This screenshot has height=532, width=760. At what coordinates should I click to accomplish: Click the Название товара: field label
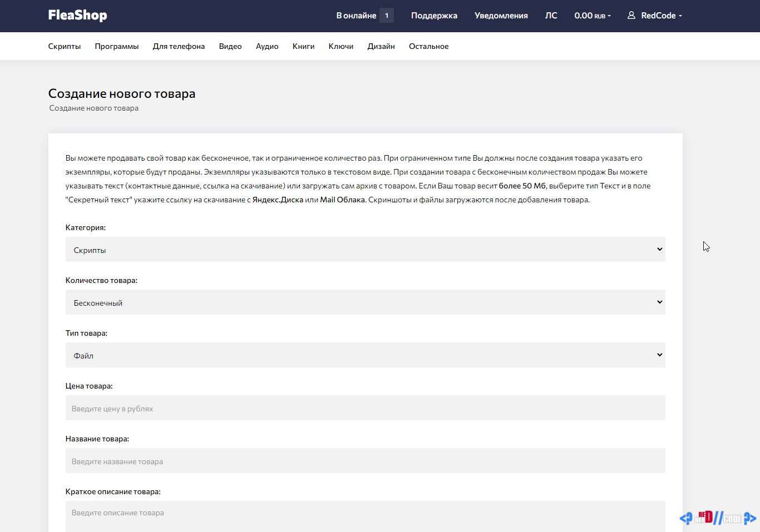point(97,439)
